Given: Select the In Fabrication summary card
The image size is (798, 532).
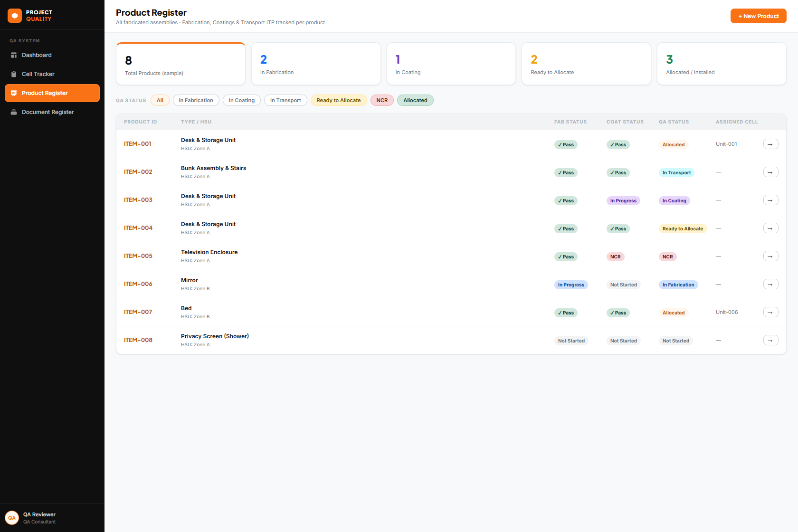Looking at the screenshot, I should coord(316,64).
